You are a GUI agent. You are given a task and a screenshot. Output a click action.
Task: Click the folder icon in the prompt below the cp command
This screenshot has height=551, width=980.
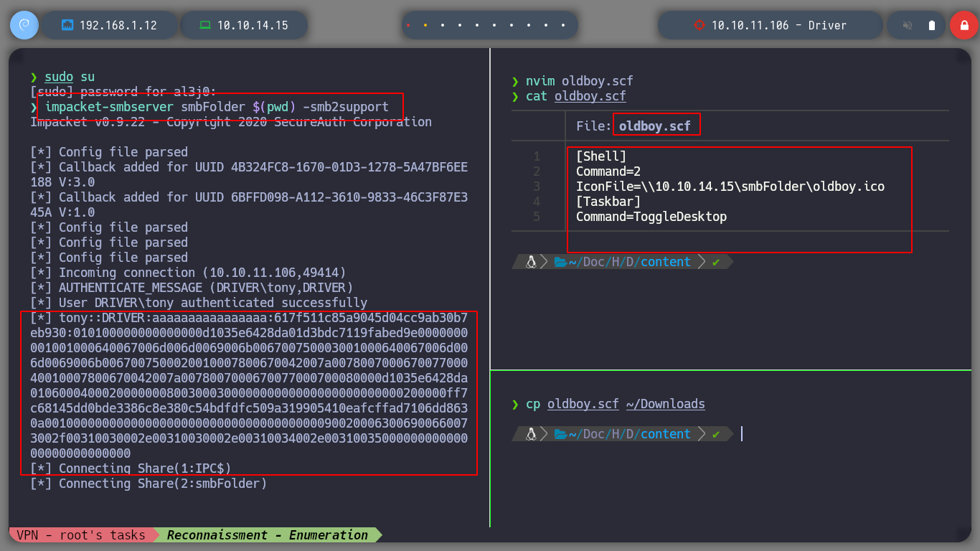560,434
